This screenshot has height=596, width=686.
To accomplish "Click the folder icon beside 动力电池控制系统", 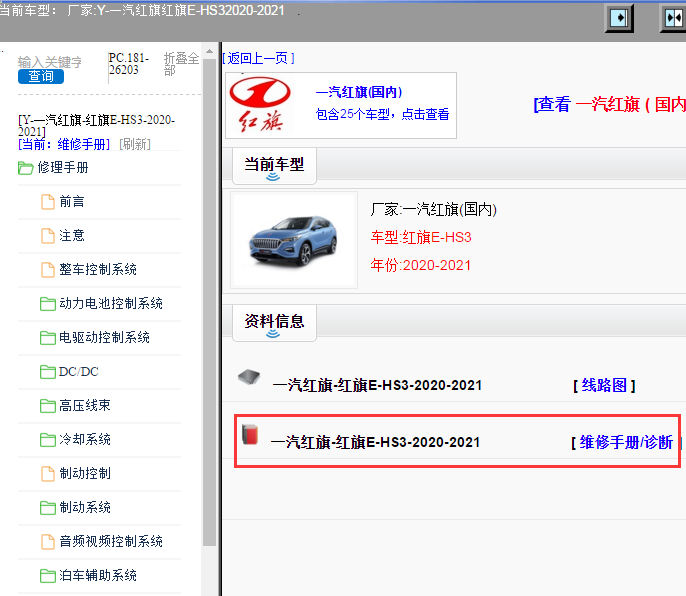I will [x=48, y=304].
